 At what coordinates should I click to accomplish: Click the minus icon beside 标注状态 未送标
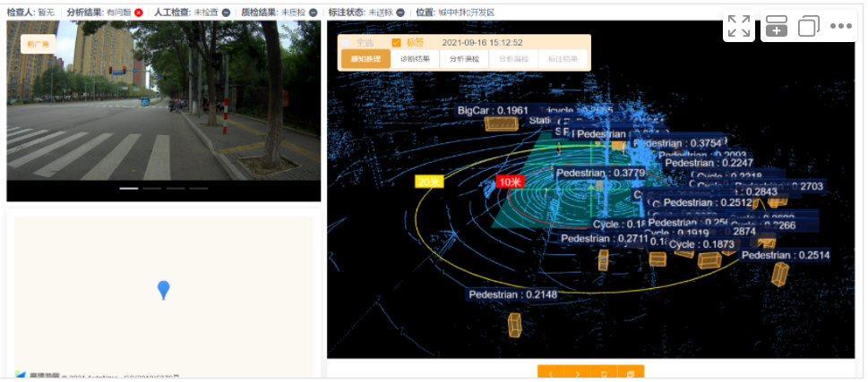(400, 13)
